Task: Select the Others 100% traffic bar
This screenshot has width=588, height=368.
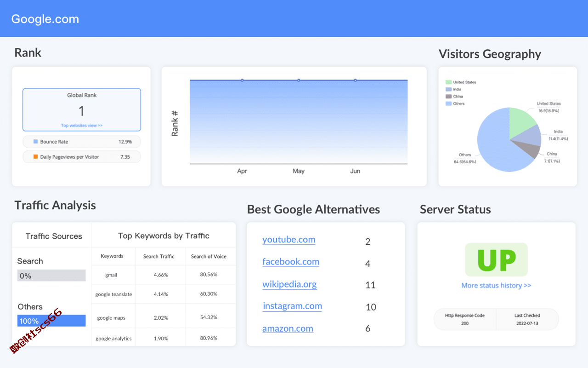Action: 51,321
